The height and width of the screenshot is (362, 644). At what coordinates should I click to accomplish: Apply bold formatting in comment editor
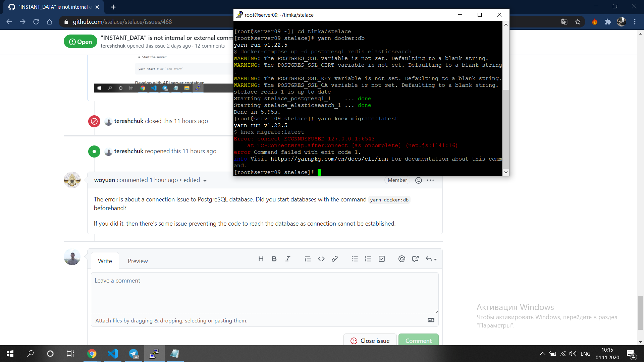(274, 259)
